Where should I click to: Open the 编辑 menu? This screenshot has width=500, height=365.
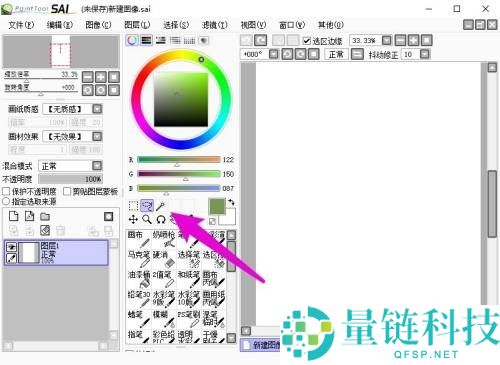(x=60, y=25)
